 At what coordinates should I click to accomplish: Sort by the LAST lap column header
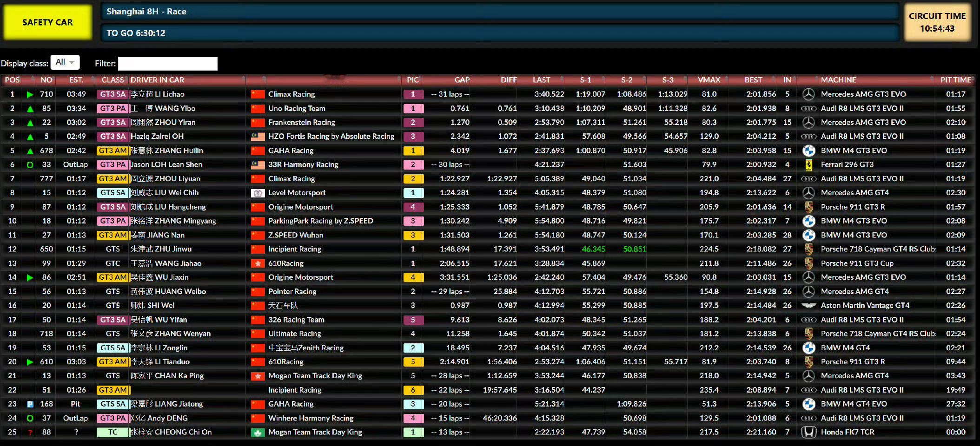pos(542,80)
